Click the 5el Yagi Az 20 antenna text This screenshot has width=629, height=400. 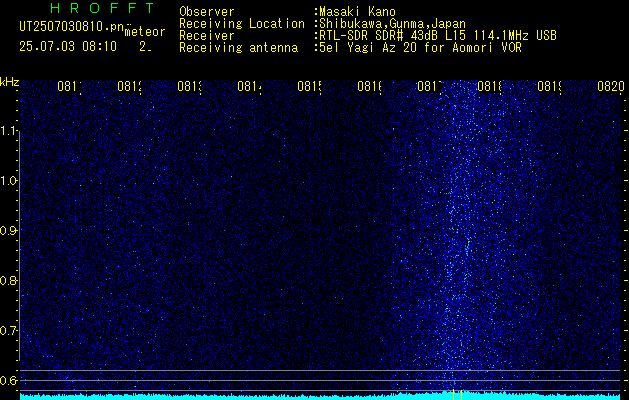tap(420, 48)
